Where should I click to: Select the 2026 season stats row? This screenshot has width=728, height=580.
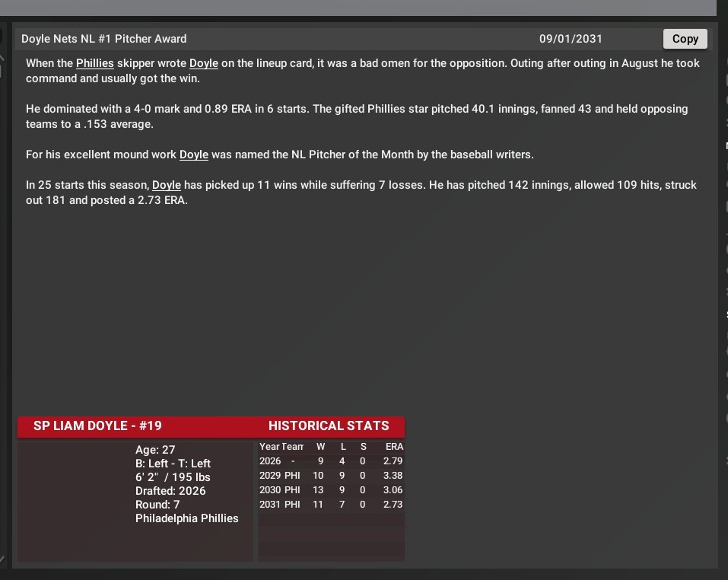(331, 461)
